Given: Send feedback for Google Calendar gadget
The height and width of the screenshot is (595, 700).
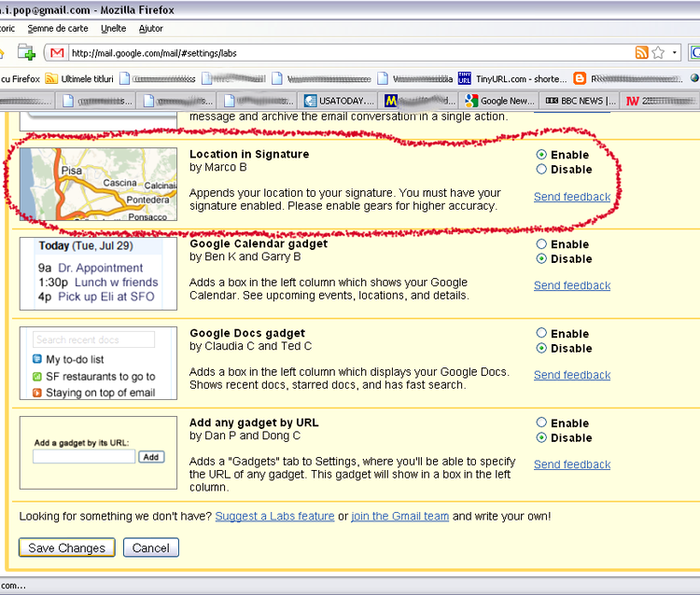Looking at the screenshot, I should tap(572, 285).
